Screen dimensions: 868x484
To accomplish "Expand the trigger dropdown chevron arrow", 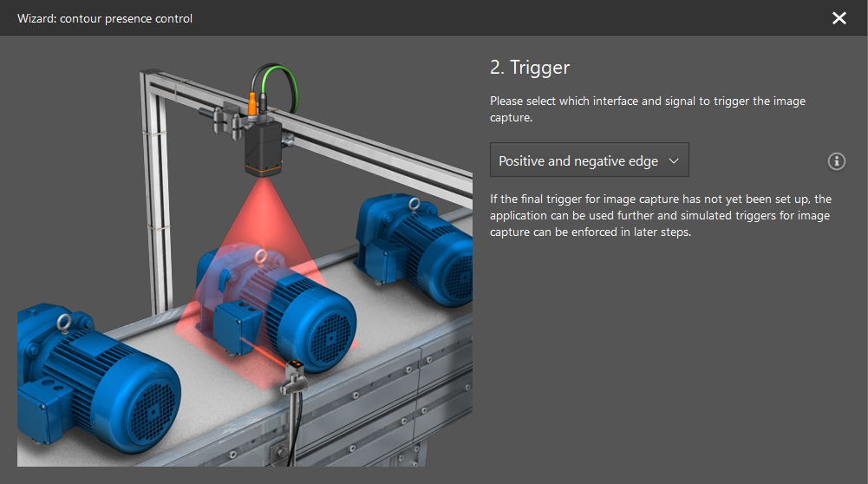I will (674, 161).
